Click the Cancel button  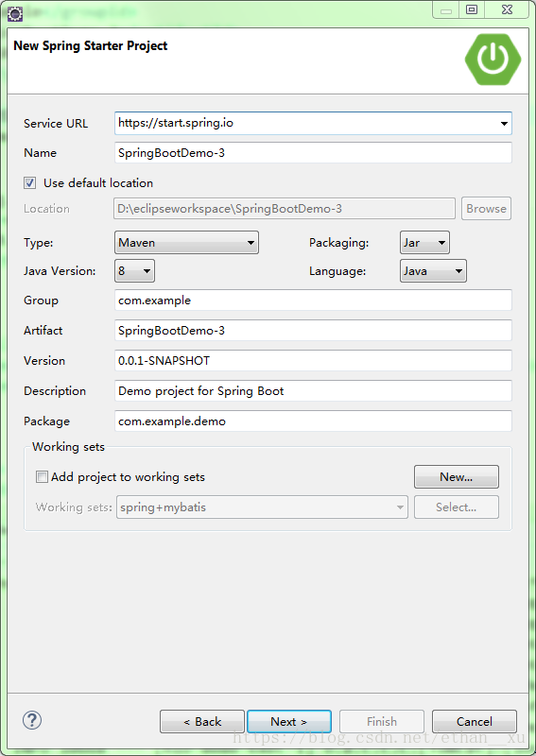click(475, 721)
